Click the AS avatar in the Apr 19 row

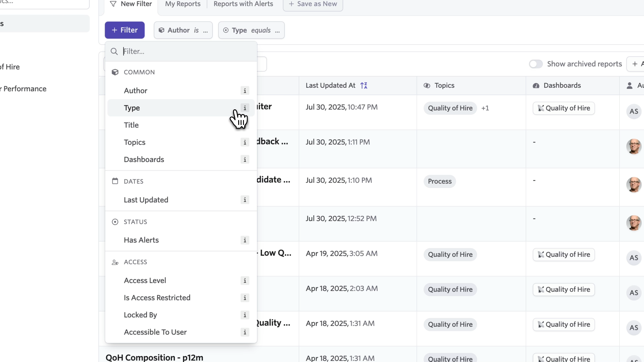(634, 258)
